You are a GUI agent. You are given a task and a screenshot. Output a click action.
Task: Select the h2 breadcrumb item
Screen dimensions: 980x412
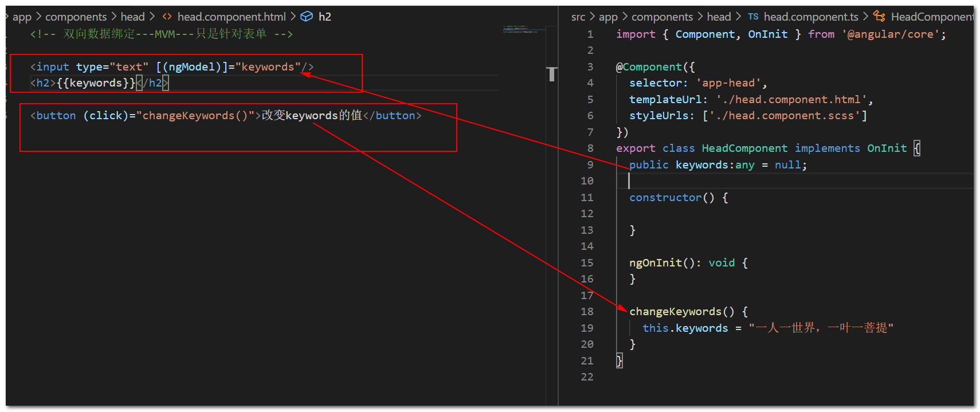click(325, 17)
